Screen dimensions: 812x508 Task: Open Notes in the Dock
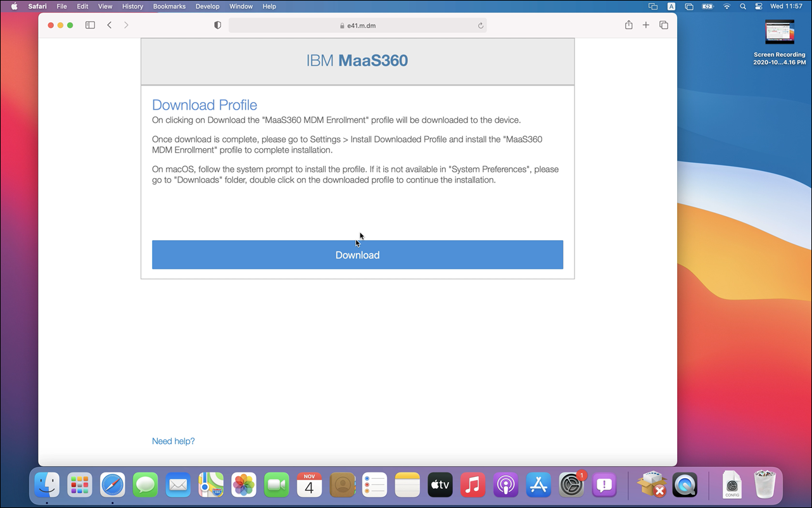[x=407, y=485]
